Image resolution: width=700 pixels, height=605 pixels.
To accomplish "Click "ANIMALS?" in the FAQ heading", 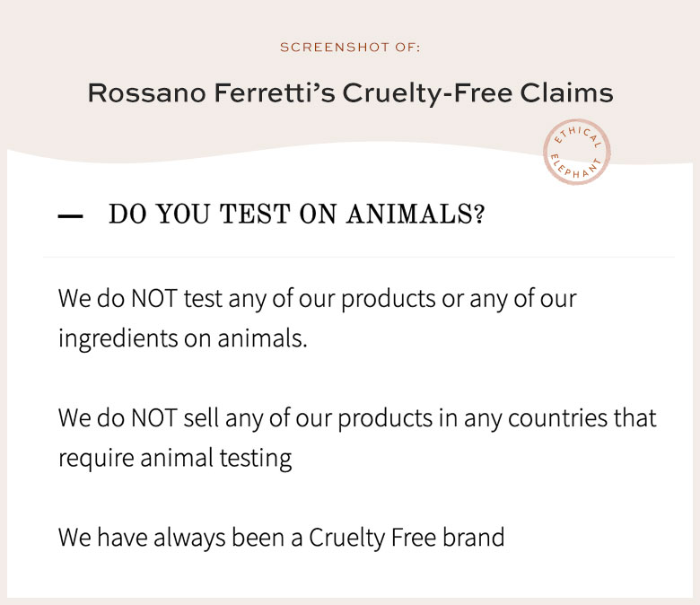I will 416,214.
